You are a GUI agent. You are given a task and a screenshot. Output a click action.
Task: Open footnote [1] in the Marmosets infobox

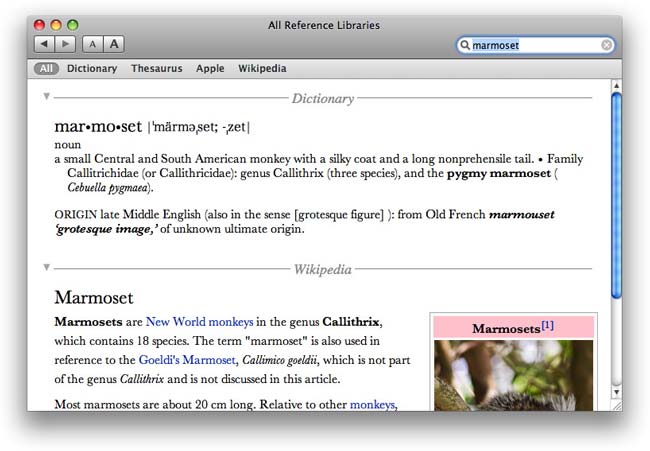[x=548, y=325]
